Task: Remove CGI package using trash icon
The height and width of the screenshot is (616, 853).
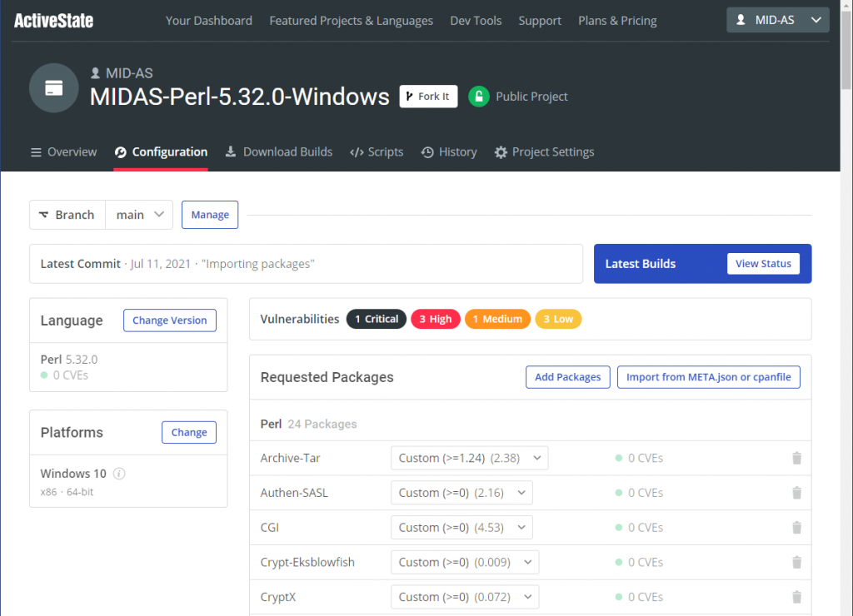Action: click(796, 528)
